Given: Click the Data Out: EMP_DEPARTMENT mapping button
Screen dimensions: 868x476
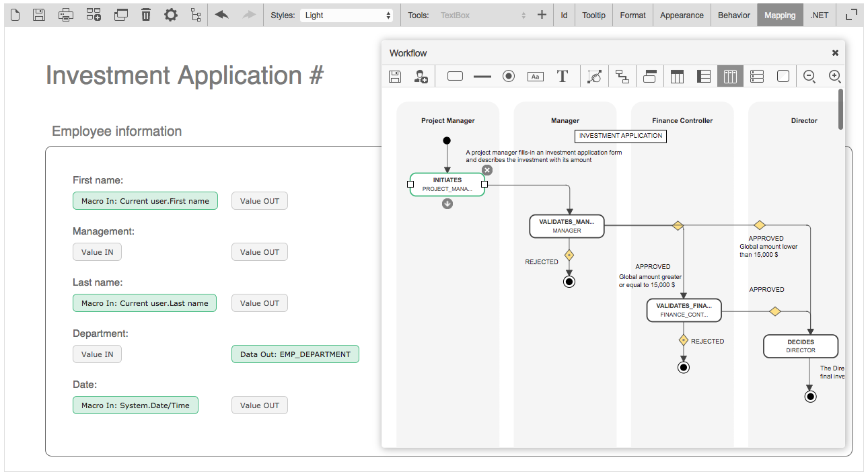Looking at the screenshot, I should tap(295, 354).
